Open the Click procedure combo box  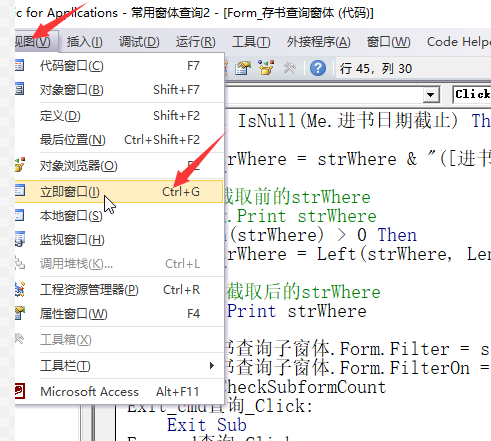[x=472, y=94]
